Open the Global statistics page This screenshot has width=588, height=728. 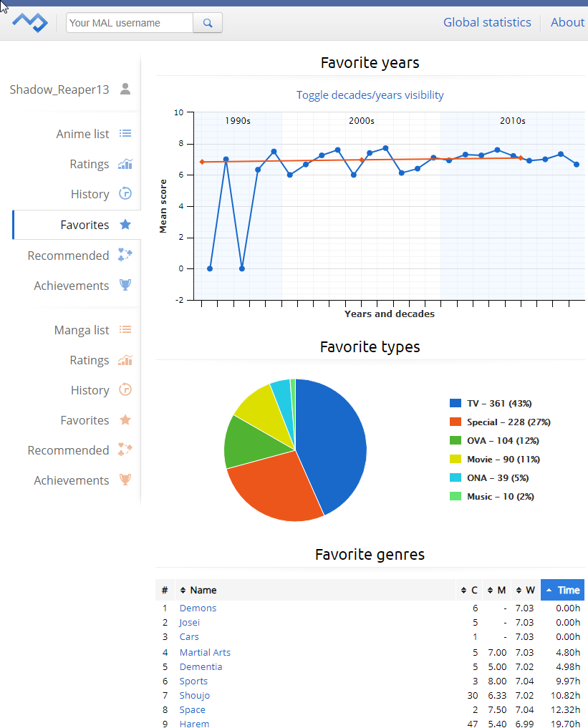(487, 22)
